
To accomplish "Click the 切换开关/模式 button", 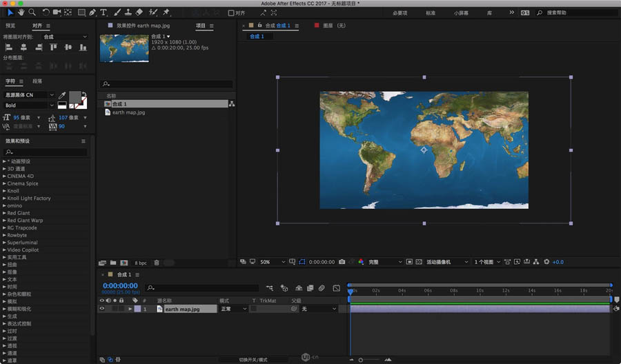I will pyautogui.click(x=253, y=359).
